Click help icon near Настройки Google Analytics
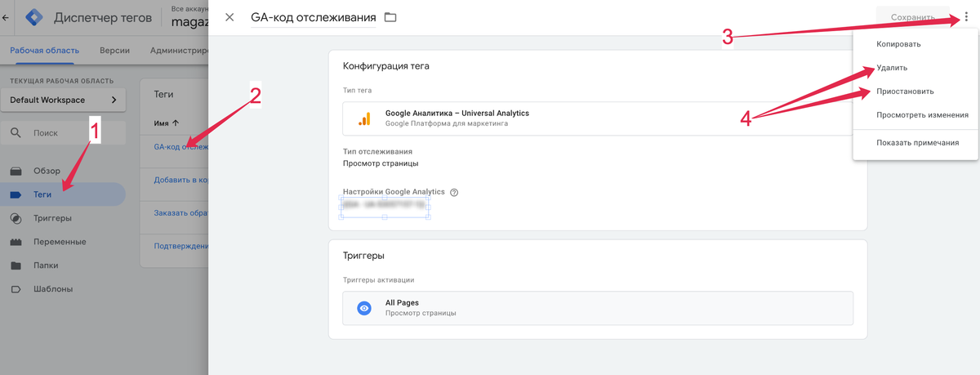The height and width of the screenshot is (375, 980). click(454, 193)
